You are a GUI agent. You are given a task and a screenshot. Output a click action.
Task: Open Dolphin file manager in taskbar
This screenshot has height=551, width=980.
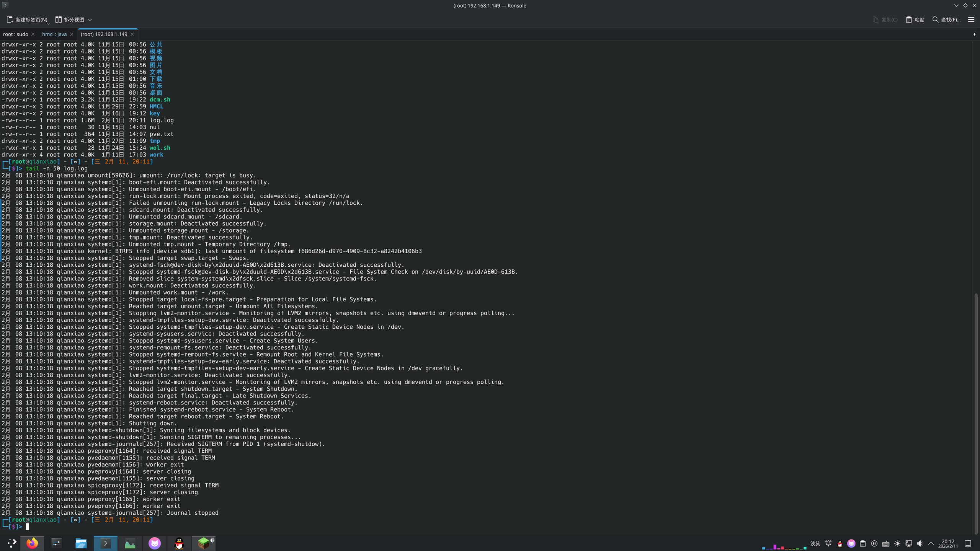(x=81, y=543)
